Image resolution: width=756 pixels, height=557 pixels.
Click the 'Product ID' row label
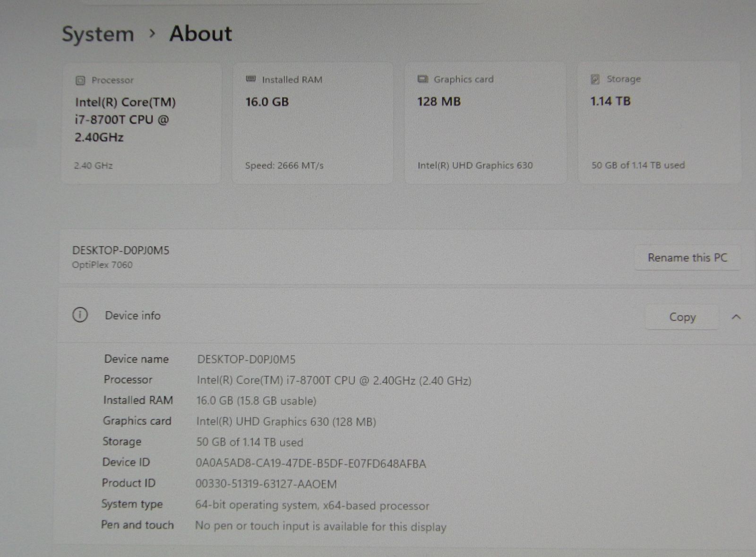click(129, 483)
